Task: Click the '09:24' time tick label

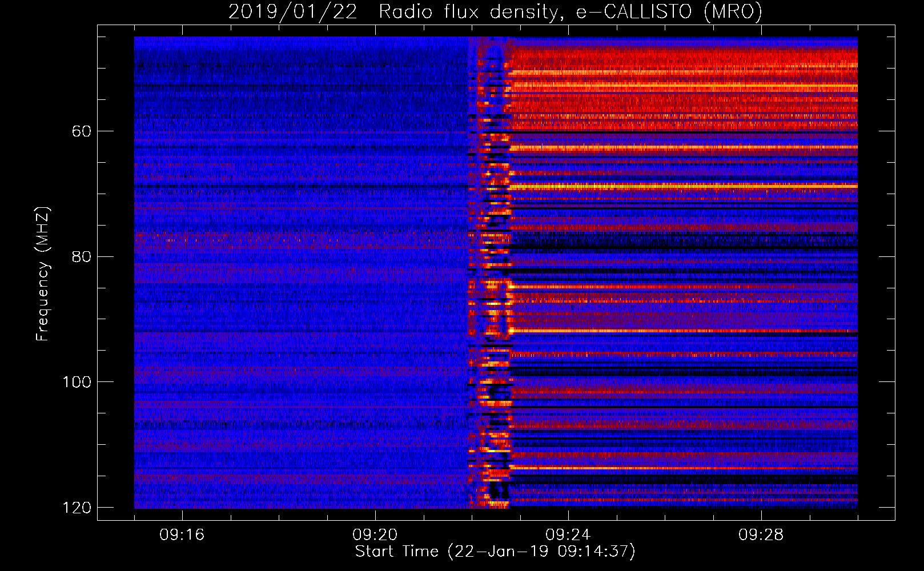Action: [x=568, y=535]
